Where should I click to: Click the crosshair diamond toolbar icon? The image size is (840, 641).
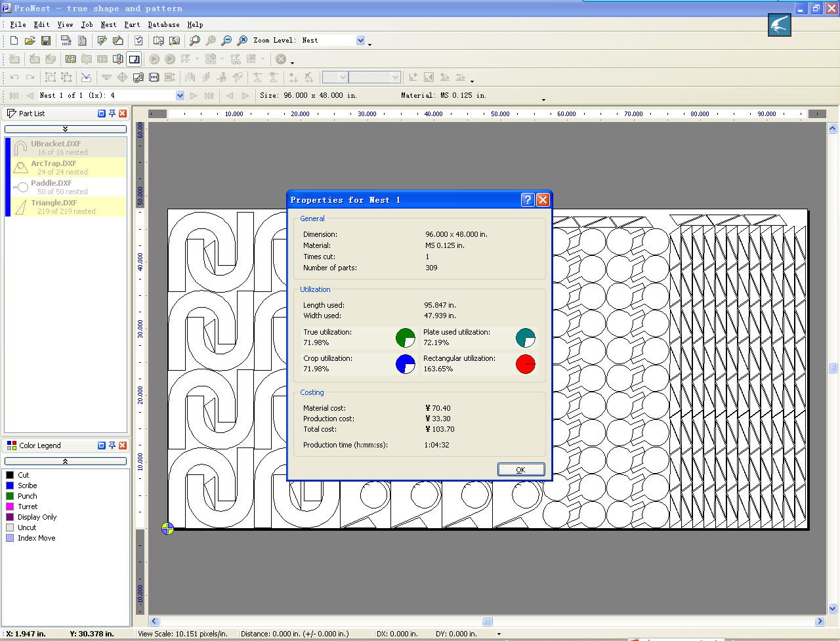[x=122, y=77]
